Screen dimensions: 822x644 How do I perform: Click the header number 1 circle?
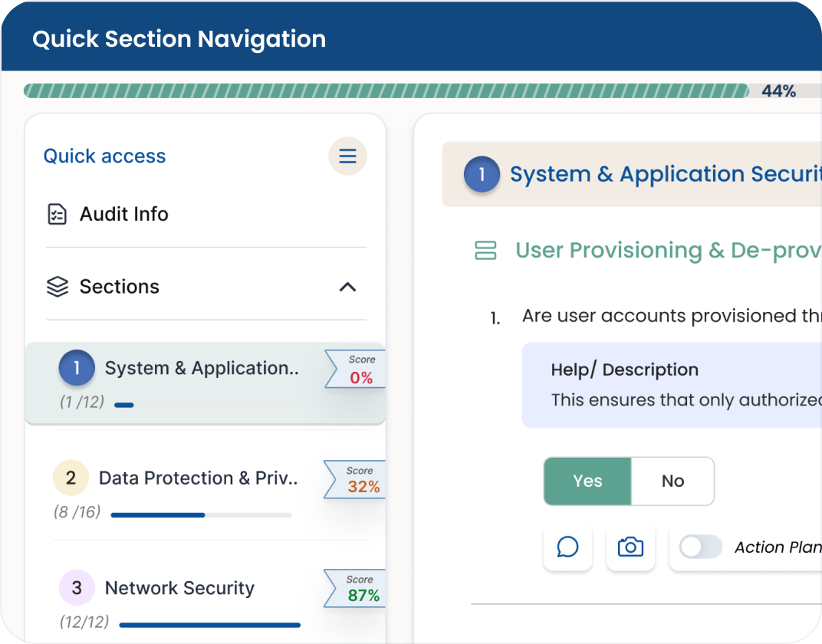click(482, 174)
